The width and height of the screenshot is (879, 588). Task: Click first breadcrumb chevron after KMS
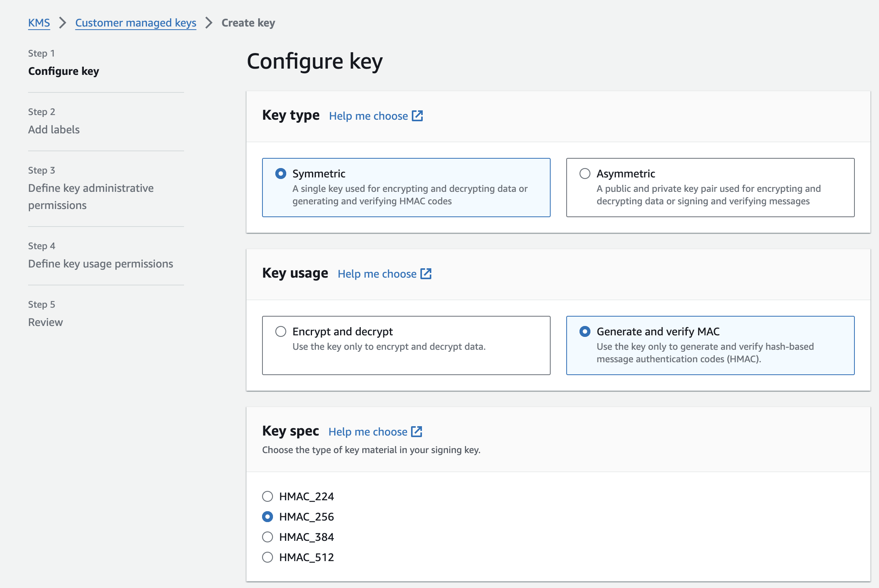pos(62,23)
